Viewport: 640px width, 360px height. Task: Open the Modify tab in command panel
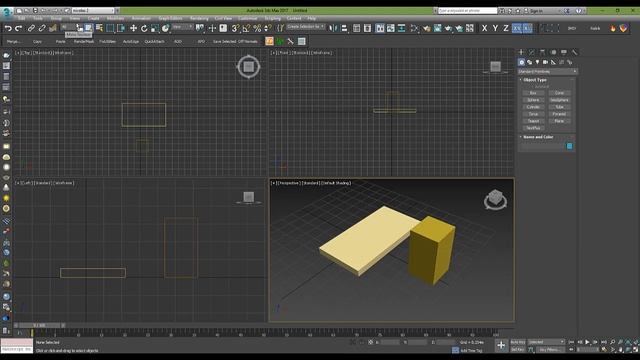pos(532,52)
